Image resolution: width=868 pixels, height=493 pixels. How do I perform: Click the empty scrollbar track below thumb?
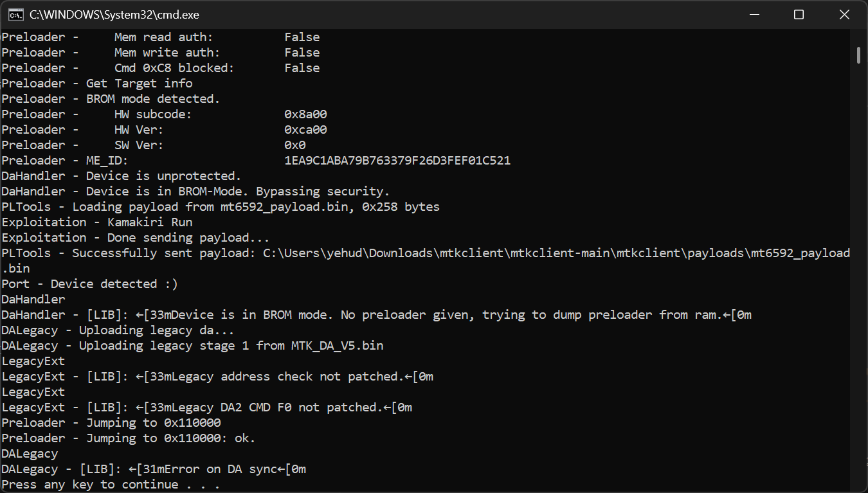859,276
